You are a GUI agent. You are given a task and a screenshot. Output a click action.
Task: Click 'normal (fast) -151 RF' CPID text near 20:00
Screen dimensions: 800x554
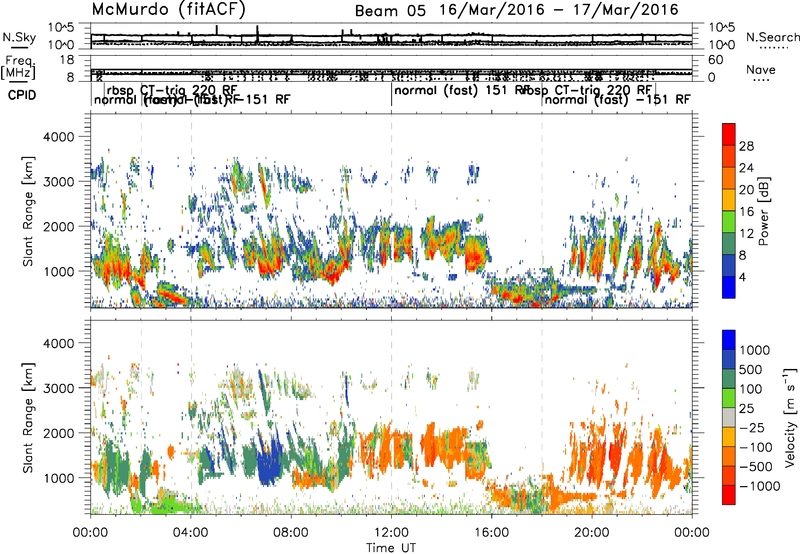pos(617,99)
